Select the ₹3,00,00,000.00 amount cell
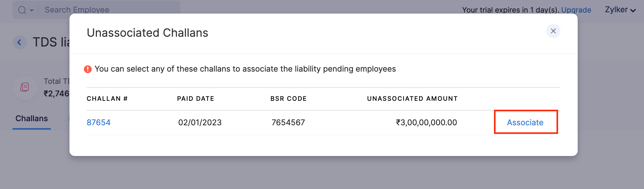644x189 pixels. click(426, 122)
